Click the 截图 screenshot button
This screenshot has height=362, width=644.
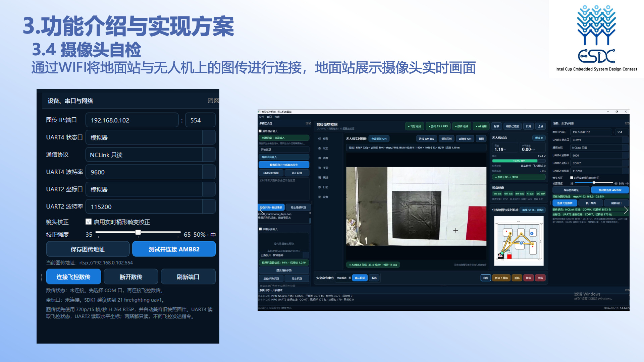click(481, 139)
